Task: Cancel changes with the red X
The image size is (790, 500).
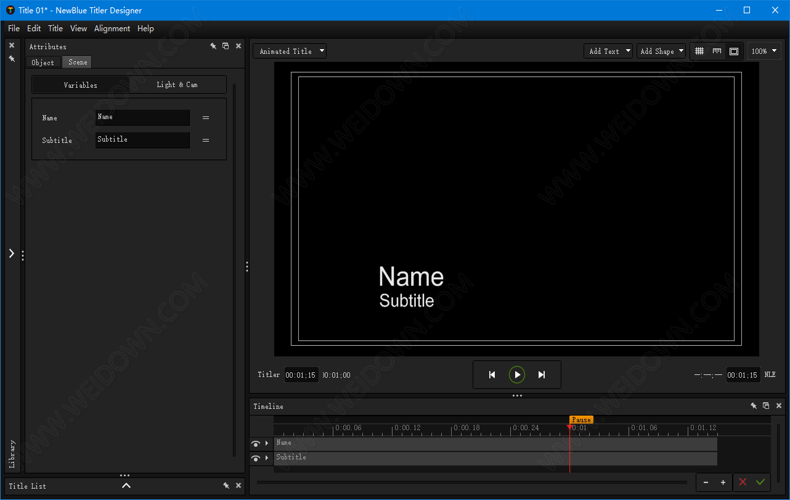Action: pyautogui.click(x=743, y=482)
